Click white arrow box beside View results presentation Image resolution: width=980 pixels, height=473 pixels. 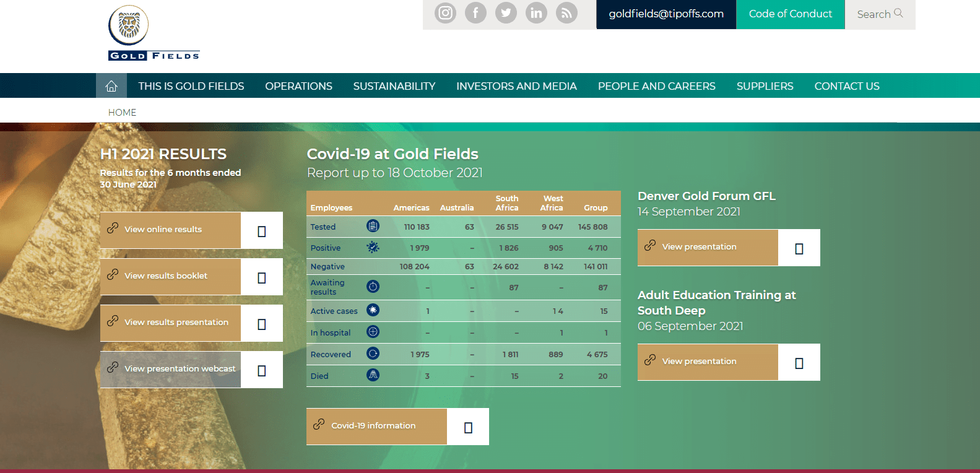coord(262,323)
